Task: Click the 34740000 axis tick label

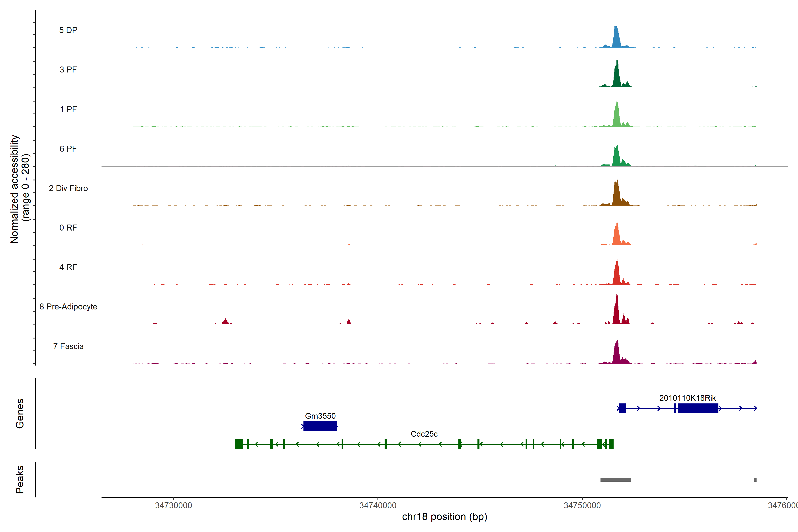Action: (x=378, y=506)
